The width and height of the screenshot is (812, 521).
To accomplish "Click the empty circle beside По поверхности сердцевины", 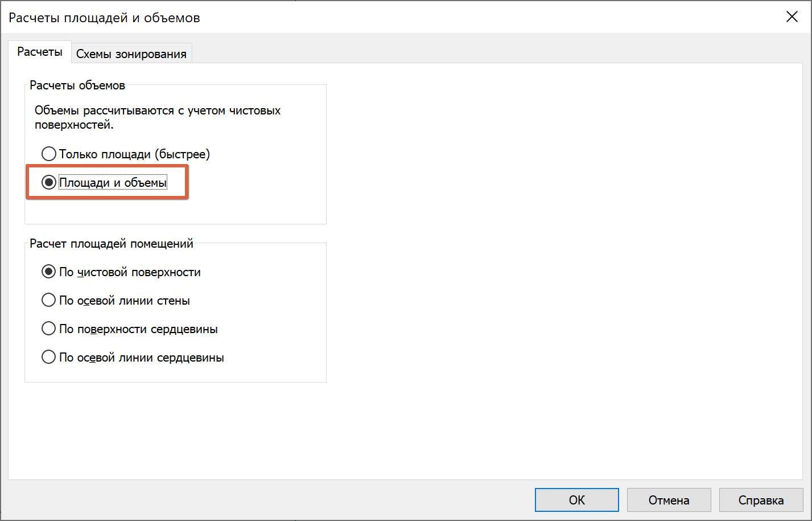I will [x=49, y=329].
